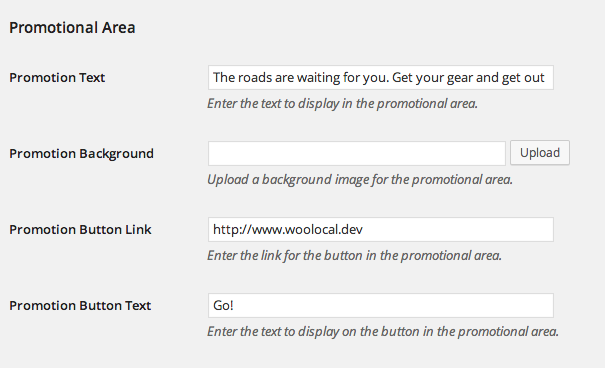Click the Promotional Area section heading
The height and width of the screenshot is (368, 605).
(x=72, y=28)
